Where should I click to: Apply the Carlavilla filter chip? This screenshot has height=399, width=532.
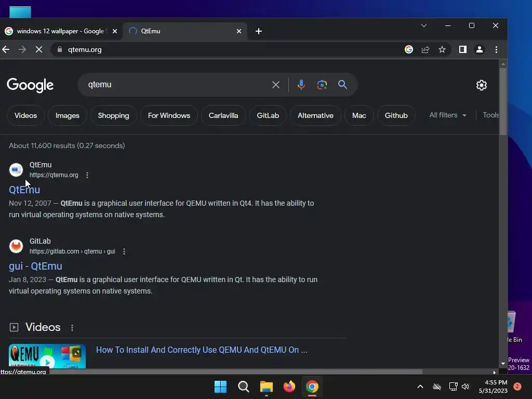coord(223,115)
